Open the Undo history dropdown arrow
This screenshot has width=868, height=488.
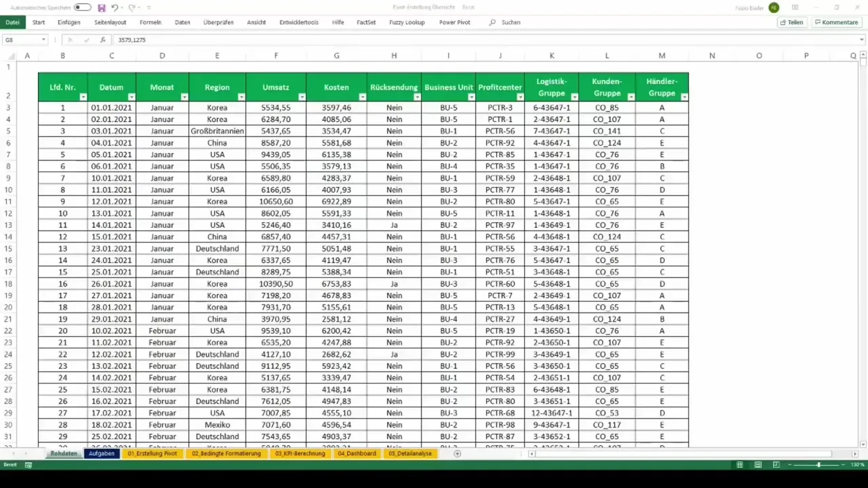click(x=122, y=7)
